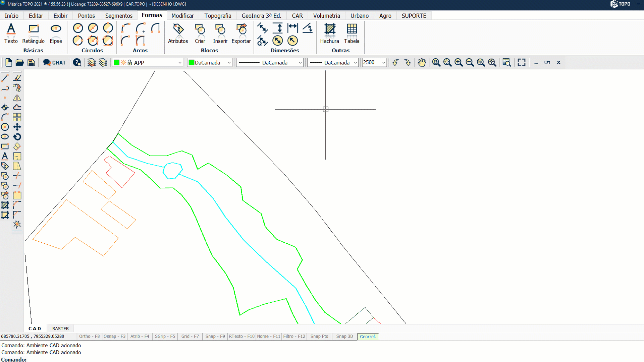Toggle Osnap - F3 mode

pyautogui.click(x=114, y=336)
